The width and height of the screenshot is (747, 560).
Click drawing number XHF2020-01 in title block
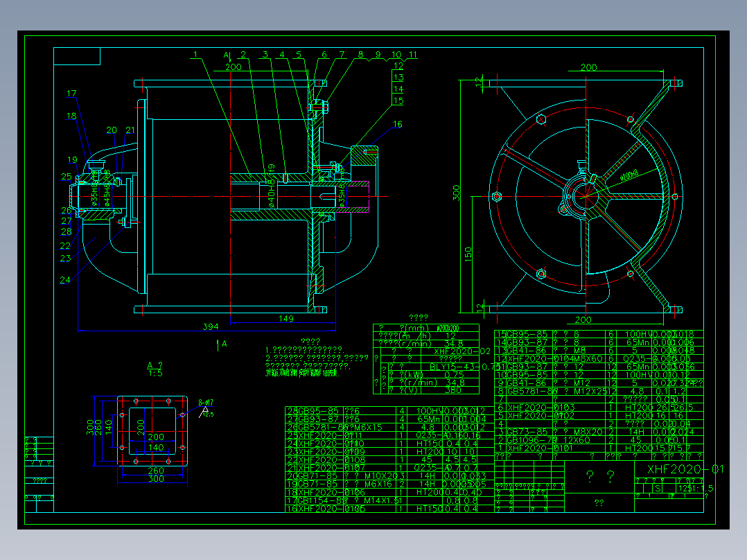tap(685, 469)
